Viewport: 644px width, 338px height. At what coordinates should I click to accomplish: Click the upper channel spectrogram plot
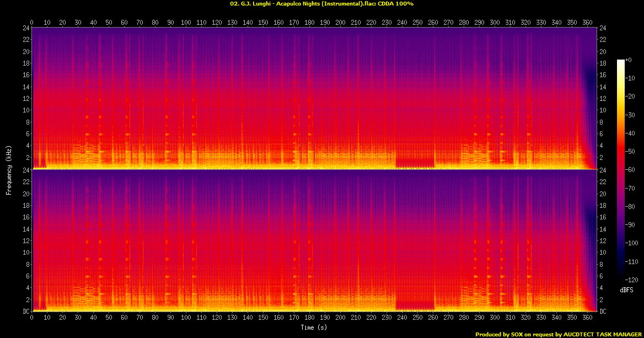tap(314, 98)
